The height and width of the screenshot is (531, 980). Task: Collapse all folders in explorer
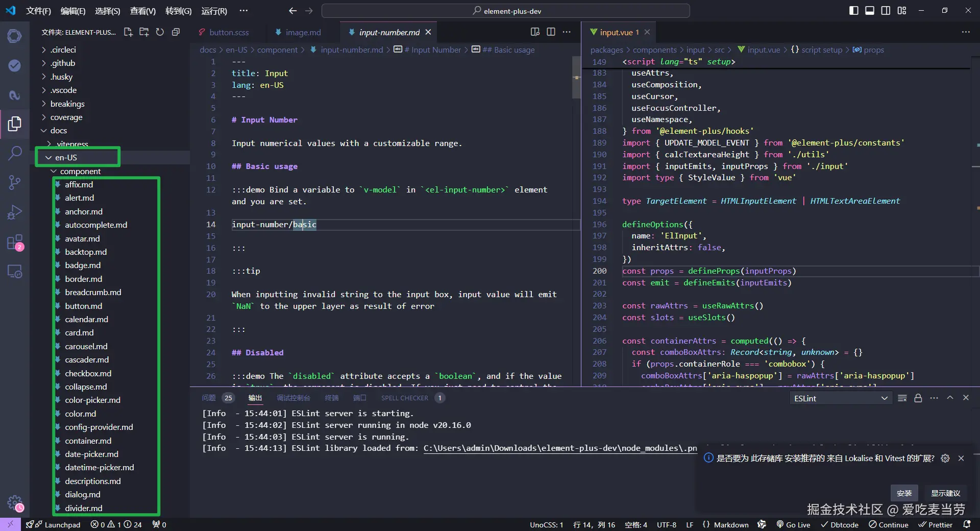coord(176,32)
